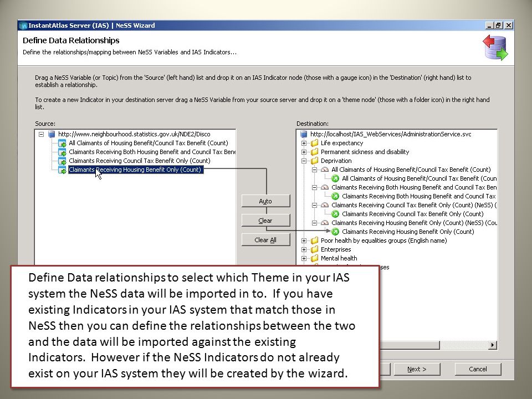Select destination child Claimants Receiving Council Tax Benefit Only (Count)
This screenshot has height=399, width=532.
point(412,214)
